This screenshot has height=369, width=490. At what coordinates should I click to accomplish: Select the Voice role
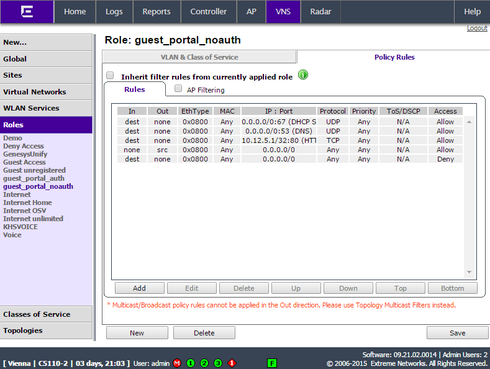[12, 235]
